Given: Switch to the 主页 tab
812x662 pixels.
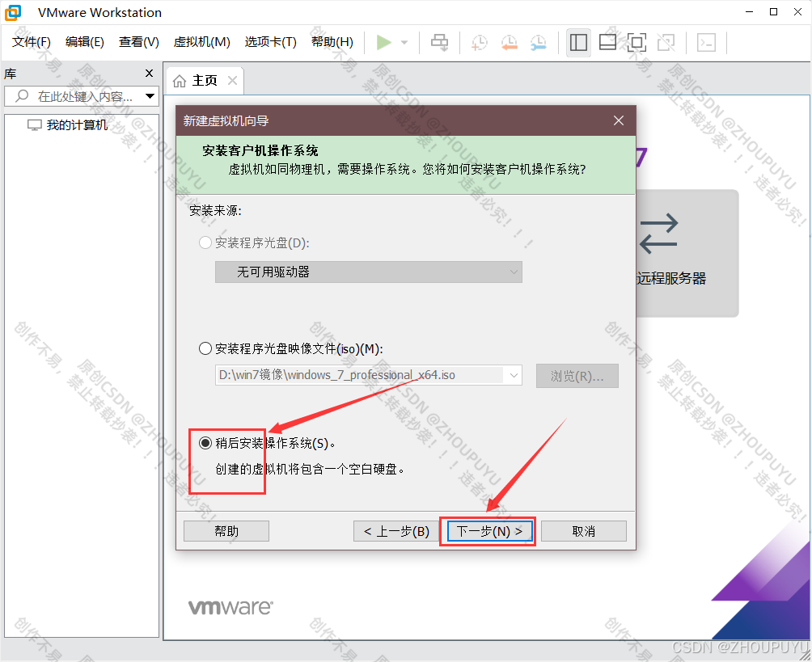Looking at the screenshot, I should click(205, 81).
